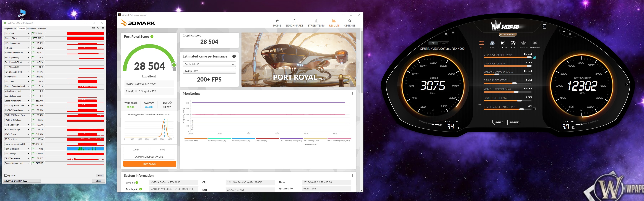Viewport: 644px width, 201px height.
Task: Click the HOF AI settings gear icon
Action: pos(453,33)
